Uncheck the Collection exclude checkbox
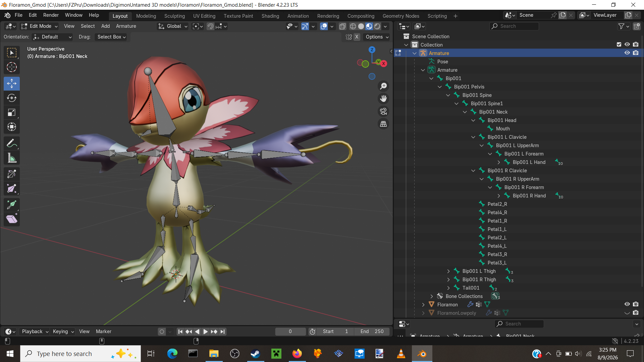This screenshot has height=362, width=644. pyautogui.click(x=619, y=45)
